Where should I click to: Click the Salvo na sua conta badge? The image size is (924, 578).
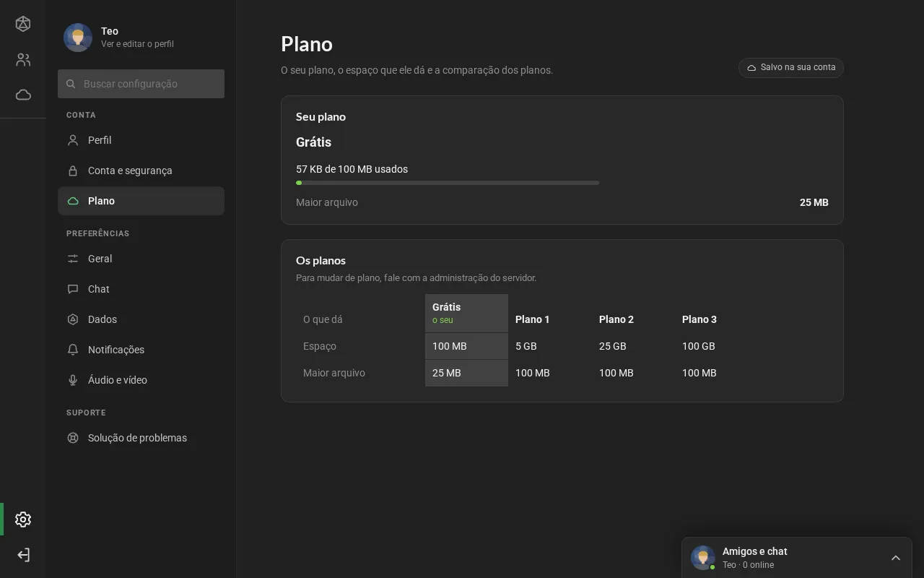pyautogui.click(x=791, y=67)
